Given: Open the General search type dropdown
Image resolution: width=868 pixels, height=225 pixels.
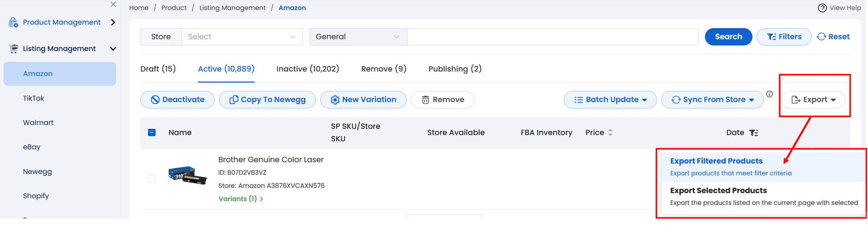Looking at the screenshot, I should coord(358,37).
